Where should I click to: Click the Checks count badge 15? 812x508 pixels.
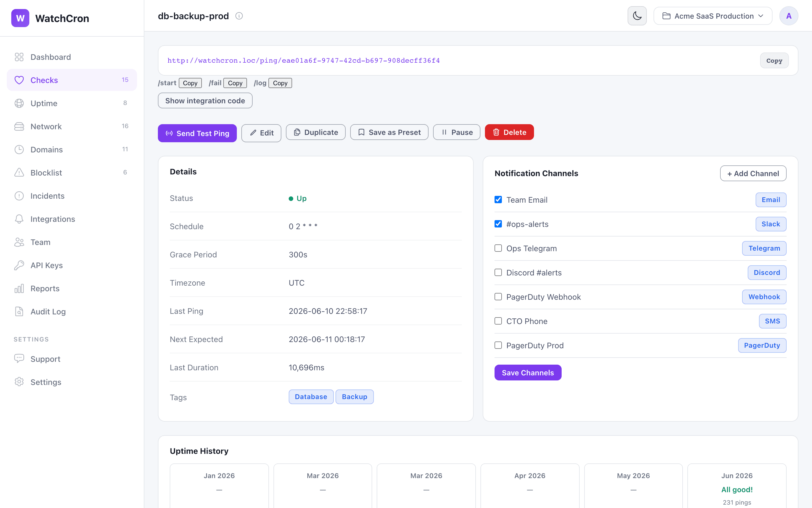[x=125, y=80]
